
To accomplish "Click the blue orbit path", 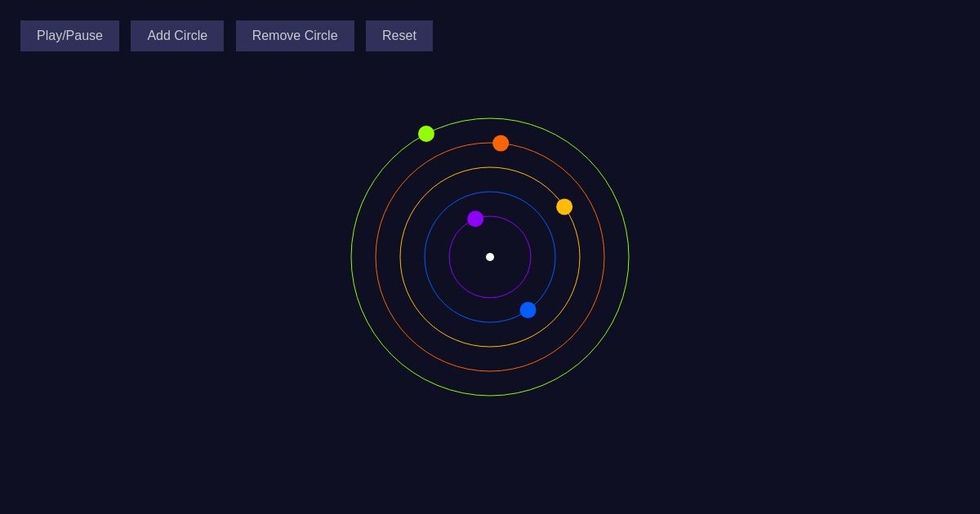I will pyautogui.click(x=490, y=322).
